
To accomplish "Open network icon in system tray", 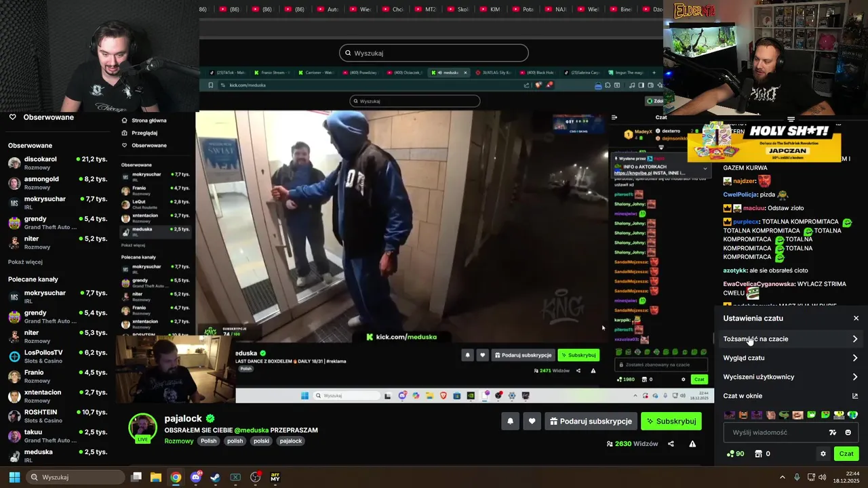I will pos(810,477).
